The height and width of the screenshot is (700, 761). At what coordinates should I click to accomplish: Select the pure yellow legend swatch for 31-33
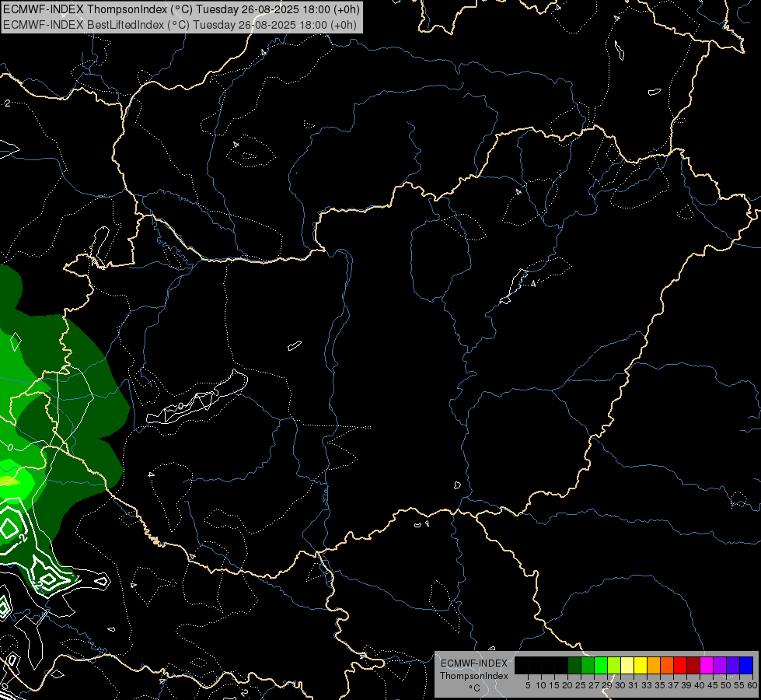point(641,666)
